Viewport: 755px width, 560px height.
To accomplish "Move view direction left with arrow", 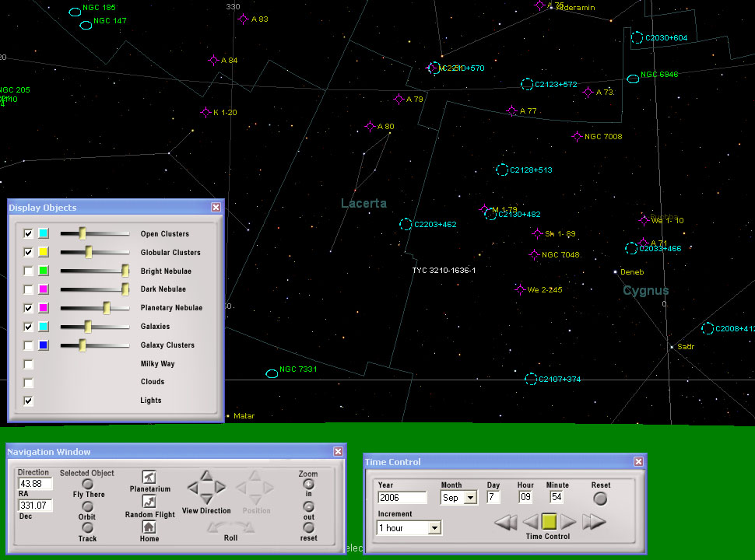I will [192, 488].
